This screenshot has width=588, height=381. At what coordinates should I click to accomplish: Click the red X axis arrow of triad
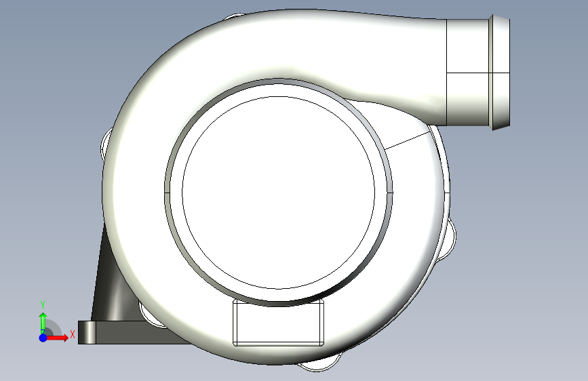pyautogui.click(x=57, y=338)
